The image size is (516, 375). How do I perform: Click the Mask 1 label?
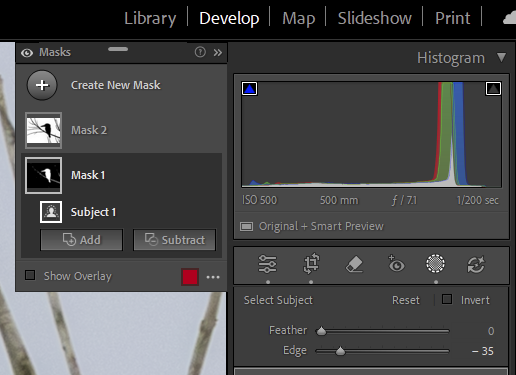click(x=88, y=175)
